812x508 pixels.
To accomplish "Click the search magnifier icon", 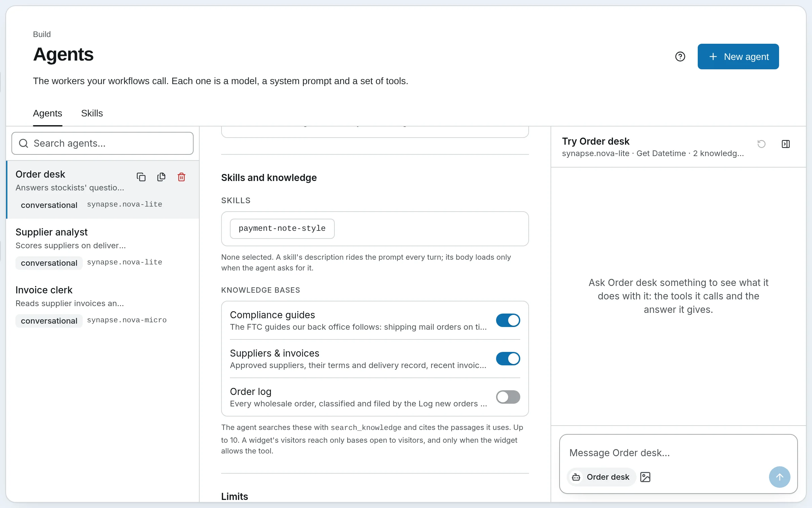I will click(x=24, y=143).
